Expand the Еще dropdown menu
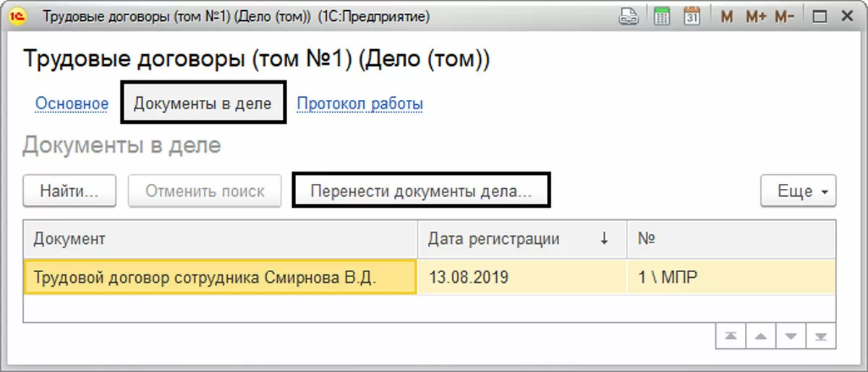This screenshot has height=372, width=868. pos(798,192)
